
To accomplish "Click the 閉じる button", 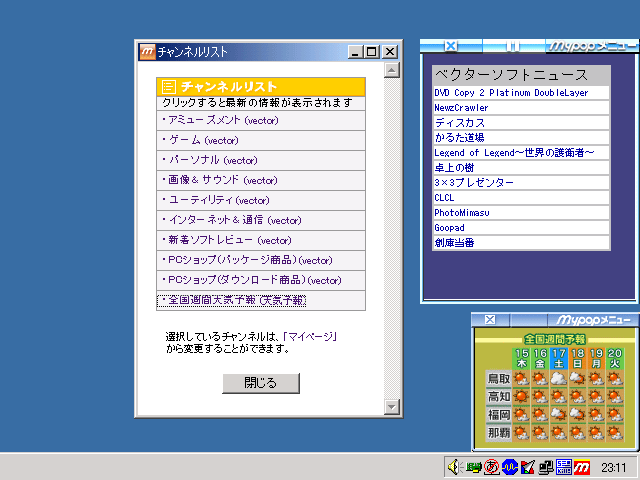I will (x=261, y=383).
